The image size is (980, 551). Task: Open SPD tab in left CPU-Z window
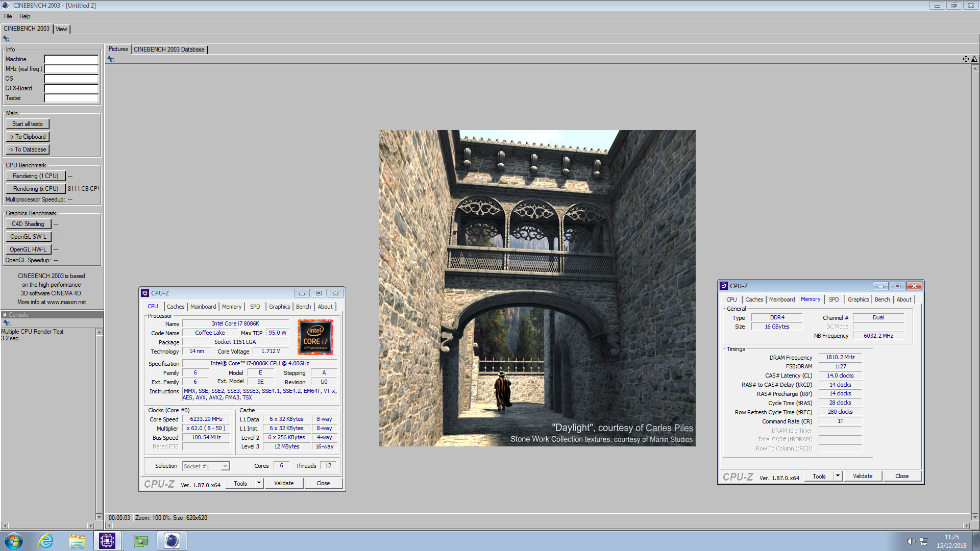[255, 307]
